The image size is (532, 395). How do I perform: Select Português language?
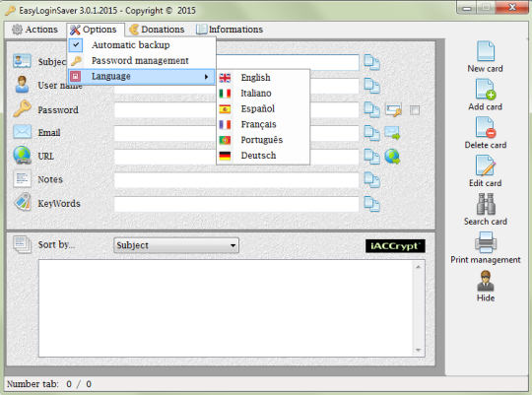pos(263,140)
